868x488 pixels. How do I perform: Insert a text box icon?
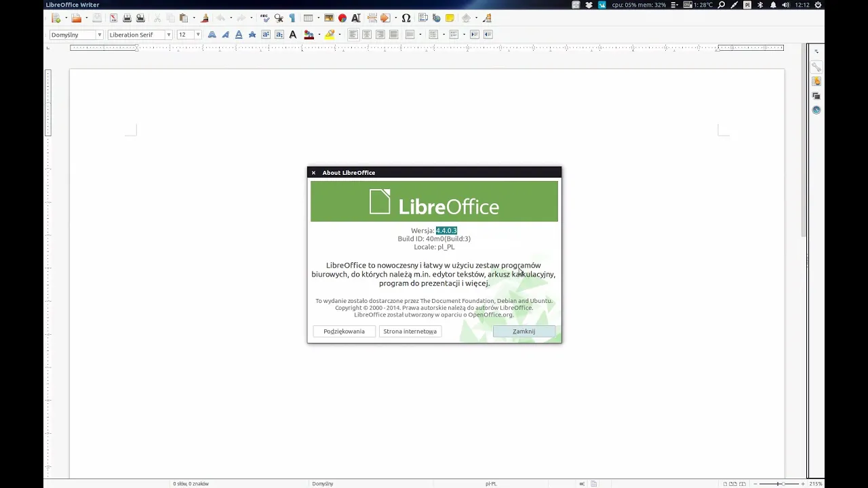coord(356,18)
